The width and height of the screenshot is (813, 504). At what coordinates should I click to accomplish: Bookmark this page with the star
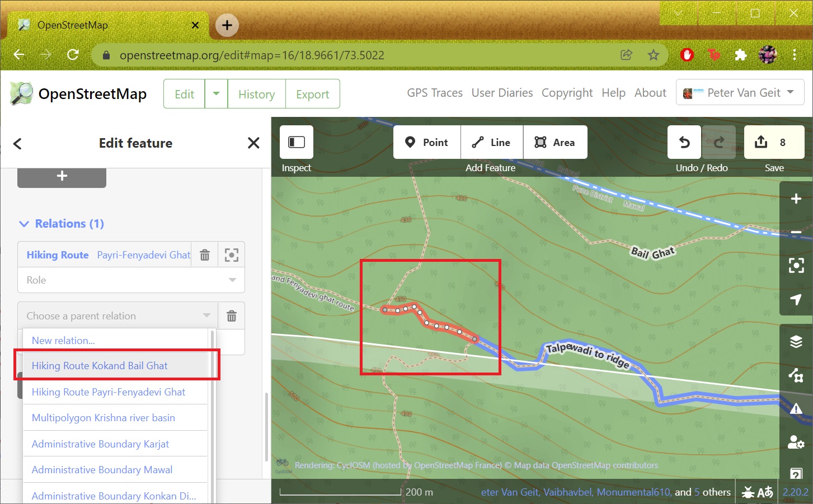653,55
